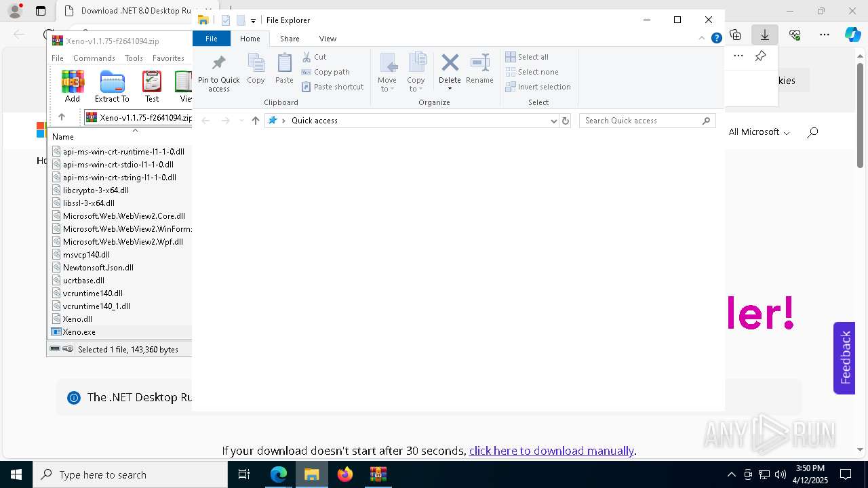Open the Copy to dropdown
Screen dimensions: 868x488
pyautogui.click(x=416, y=73)
